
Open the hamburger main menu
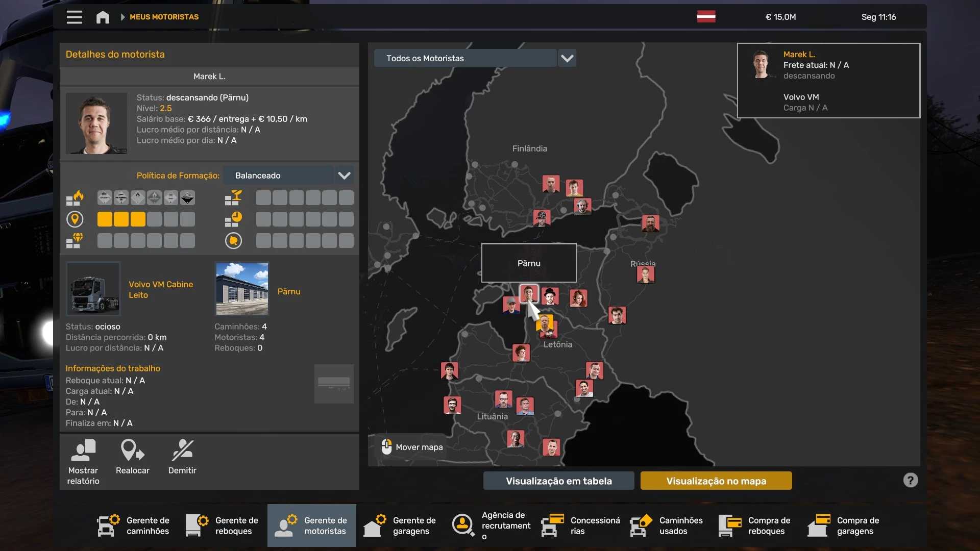pos(74,17)
